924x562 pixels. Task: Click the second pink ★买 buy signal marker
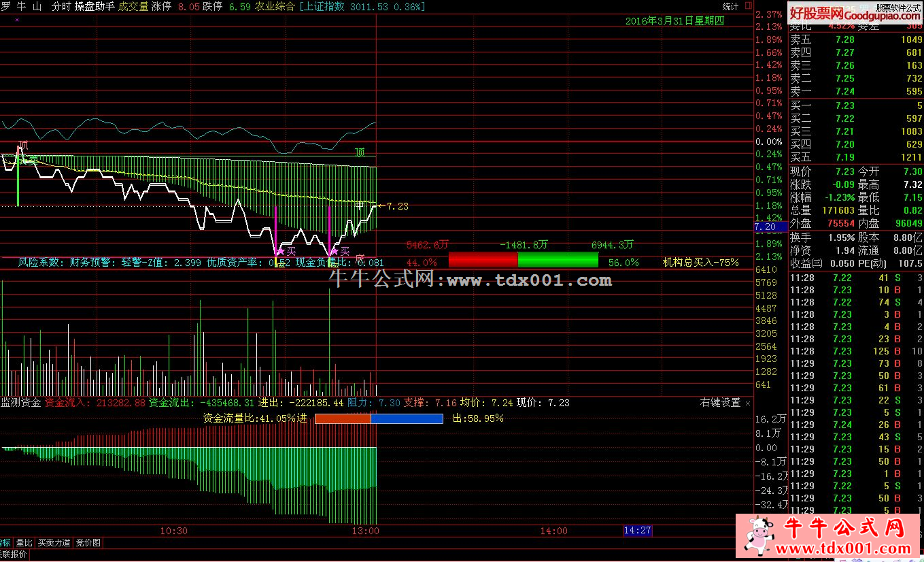[x=339, y=252]
